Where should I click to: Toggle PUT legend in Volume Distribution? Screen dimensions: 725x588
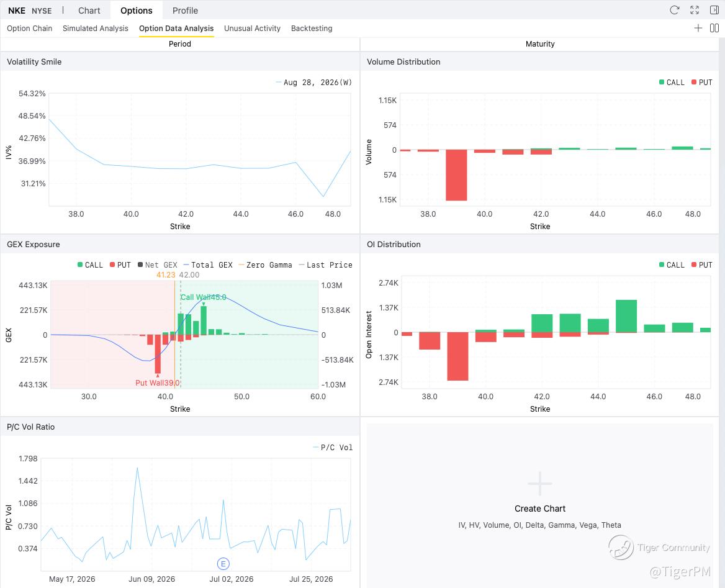[701, 83]
